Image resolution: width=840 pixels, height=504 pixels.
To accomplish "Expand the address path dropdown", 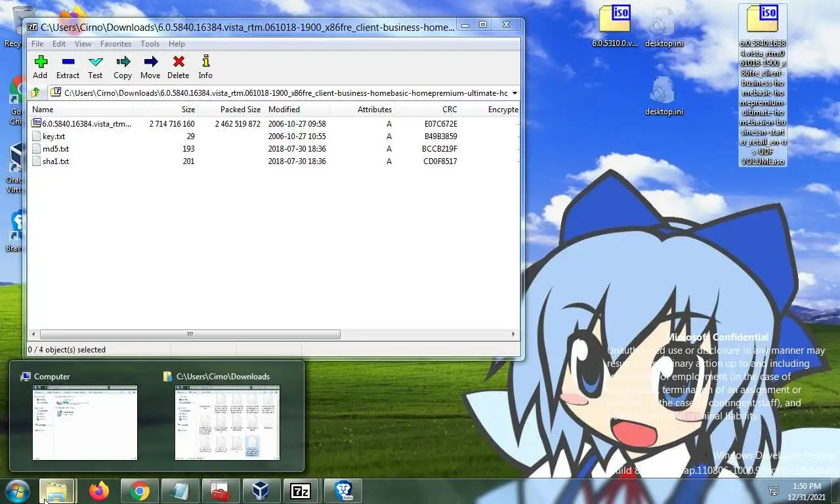I will pos(514,93).
